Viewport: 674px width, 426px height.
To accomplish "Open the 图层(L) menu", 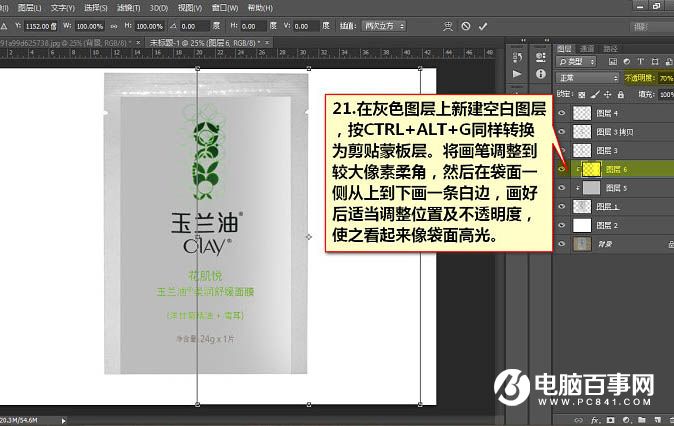I will (x=29, y=8).
